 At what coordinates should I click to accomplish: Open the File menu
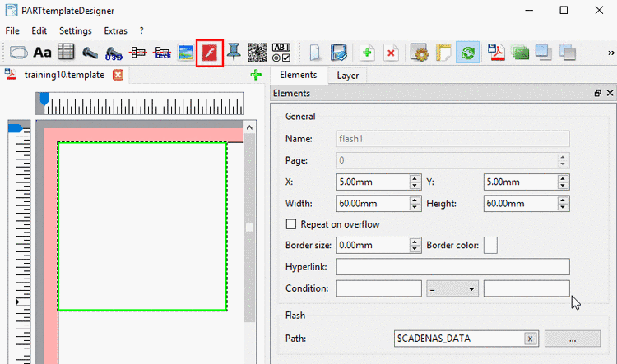[x=12, y=30]
